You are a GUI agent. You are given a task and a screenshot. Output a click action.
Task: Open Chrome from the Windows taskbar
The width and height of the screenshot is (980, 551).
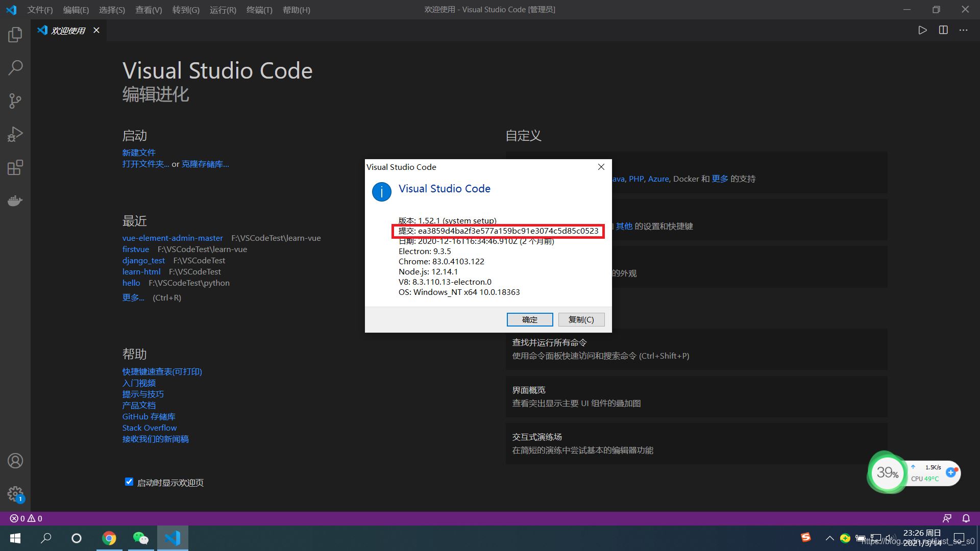(x=109, y=538)
